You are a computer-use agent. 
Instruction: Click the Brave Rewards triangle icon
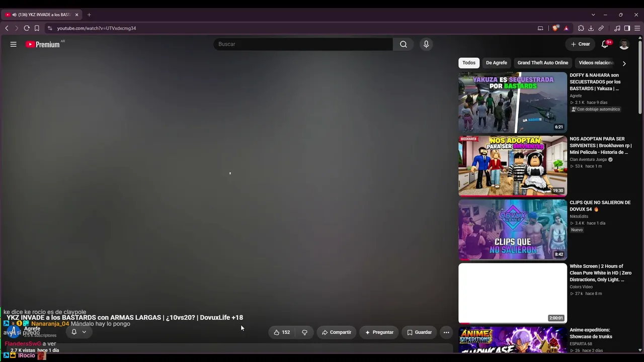(566, 28)
